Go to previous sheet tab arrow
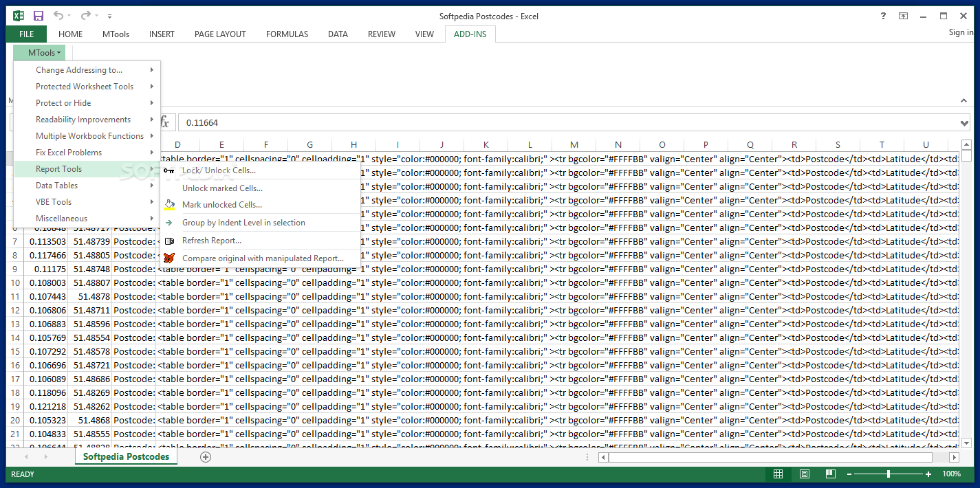This screenshot has height=488, width=980. coord(27,457)
